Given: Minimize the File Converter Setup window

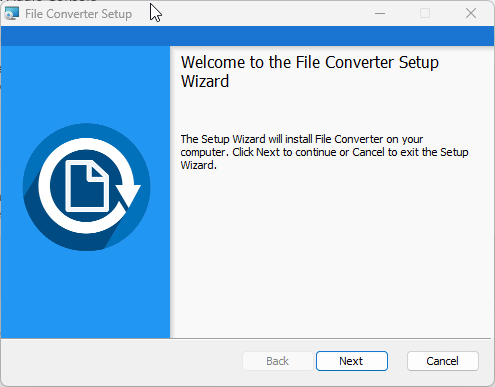Looking at the screenshot, I should [380, 13].
